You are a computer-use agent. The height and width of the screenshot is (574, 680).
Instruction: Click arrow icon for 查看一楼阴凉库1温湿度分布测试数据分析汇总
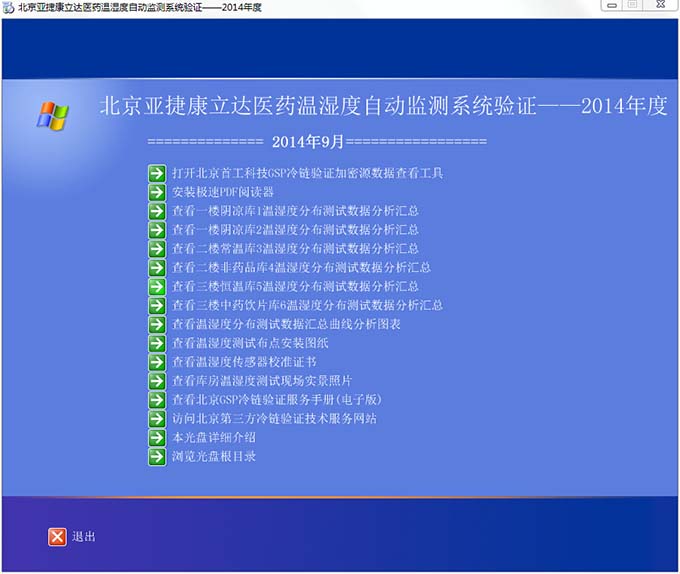157,211
